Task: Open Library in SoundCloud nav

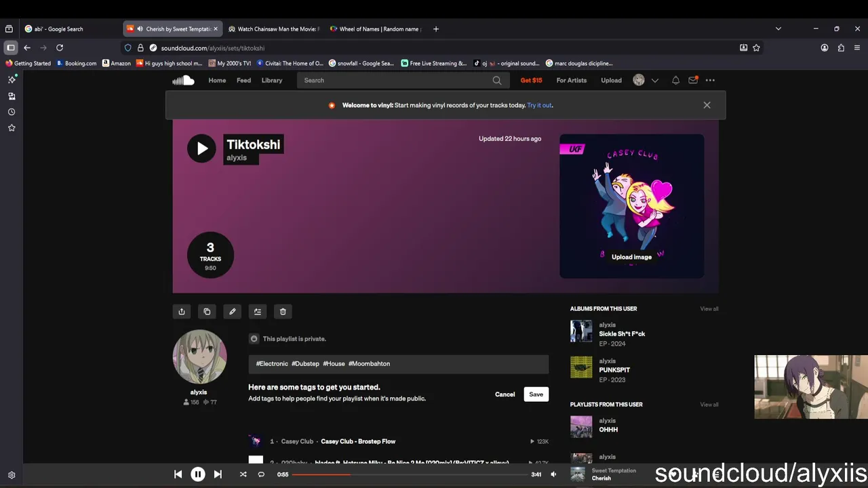Action: click(272, 80)
